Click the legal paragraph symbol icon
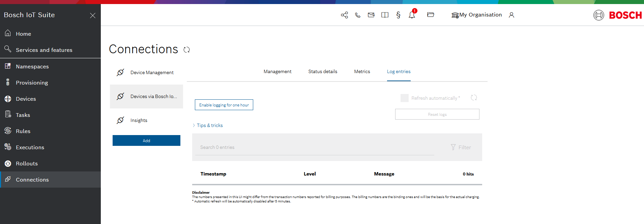644x224 pixels. click(398, 15)
